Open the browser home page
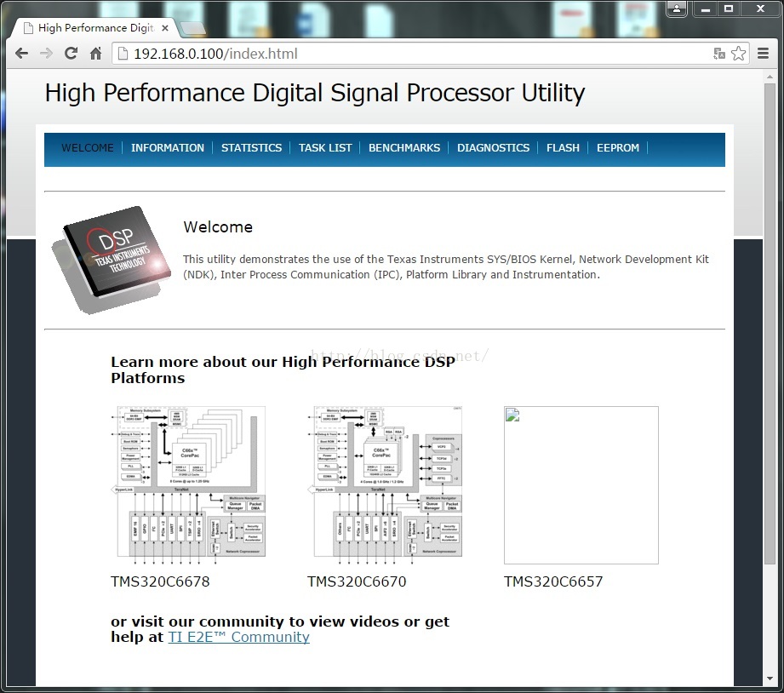The image size is (784, 693). point(95,53)
